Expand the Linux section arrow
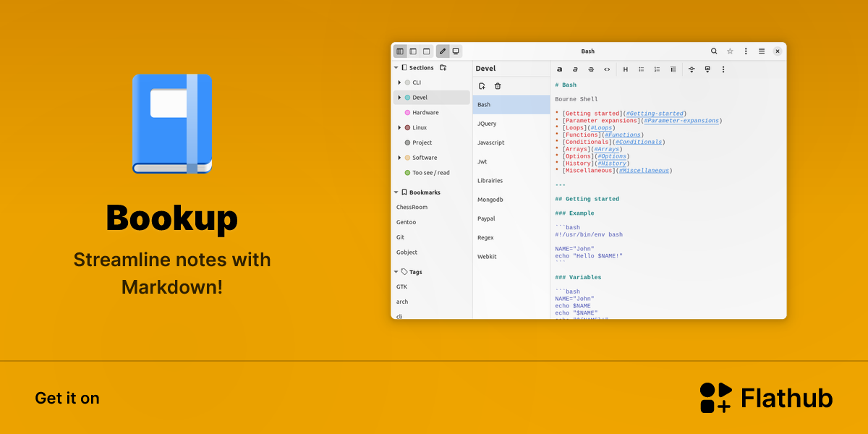The width and height of the screenshot is (868, 434). click(399, 128)
